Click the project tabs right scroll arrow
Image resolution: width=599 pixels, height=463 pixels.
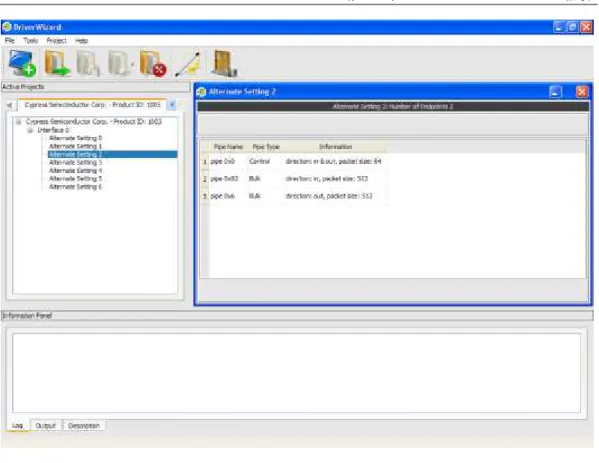coord(172,105)
